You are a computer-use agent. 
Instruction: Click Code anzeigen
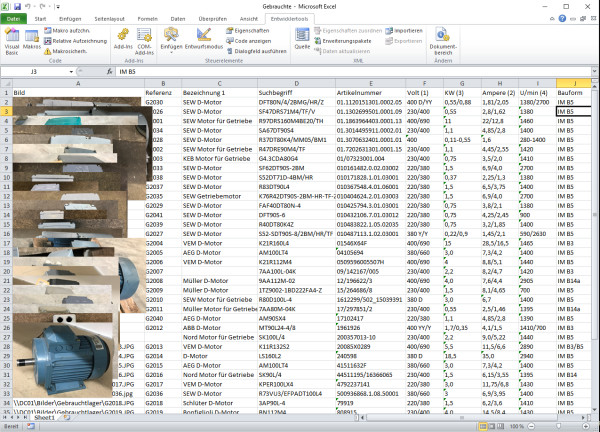click(248, 41)
